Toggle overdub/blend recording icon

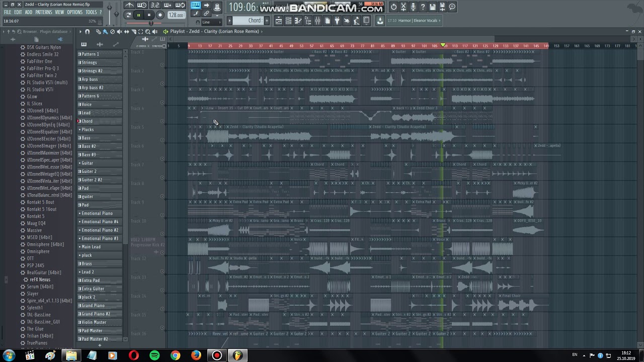click(x=168, y=6)
